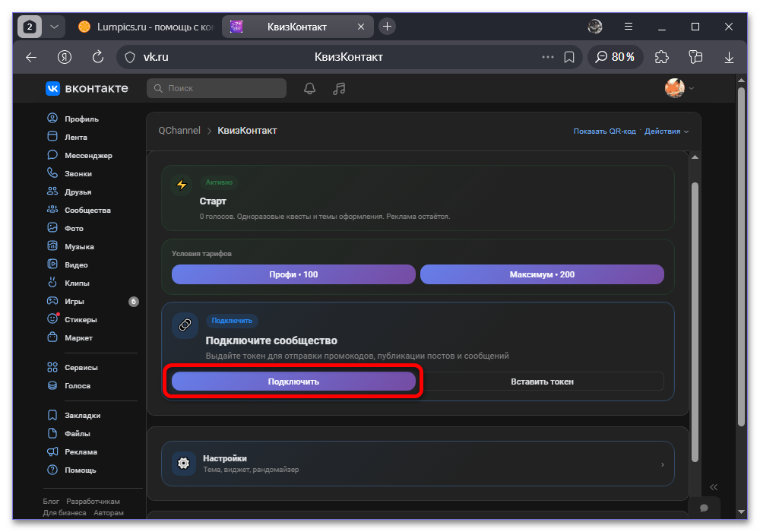Collapse panel with double chevron icon
Screen dimensions: 760x532
tap(714, 487)
